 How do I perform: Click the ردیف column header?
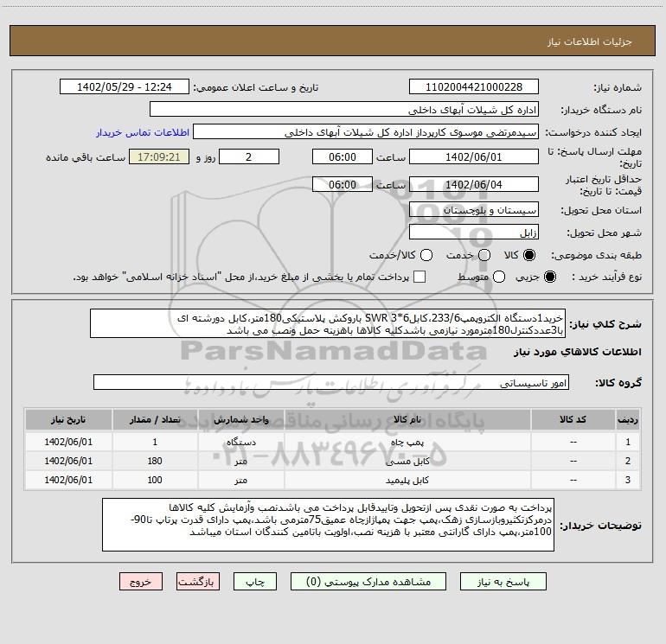click(628, 419)
